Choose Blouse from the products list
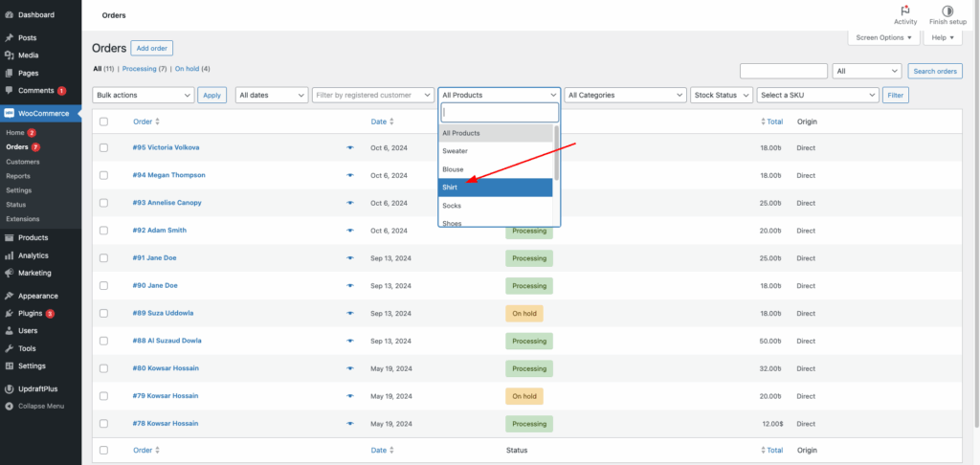The image size is (980, 465). tap(496, 169)
